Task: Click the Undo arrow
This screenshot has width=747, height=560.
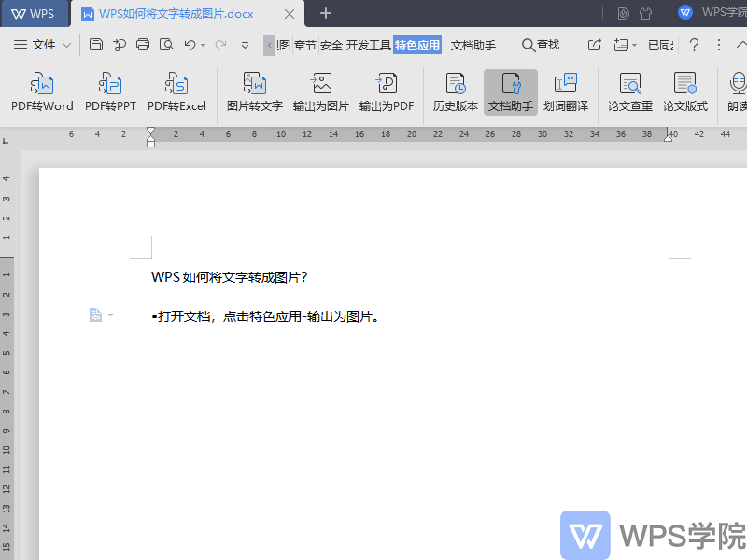Action: [x=190, y=45]
